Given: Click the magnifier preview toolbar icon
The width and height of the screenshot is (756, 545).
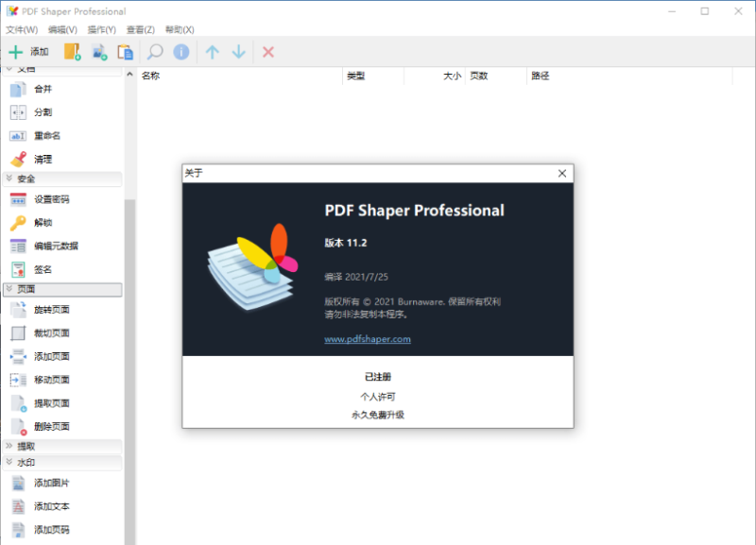Looking at the screenshot, I should [155, 52].
